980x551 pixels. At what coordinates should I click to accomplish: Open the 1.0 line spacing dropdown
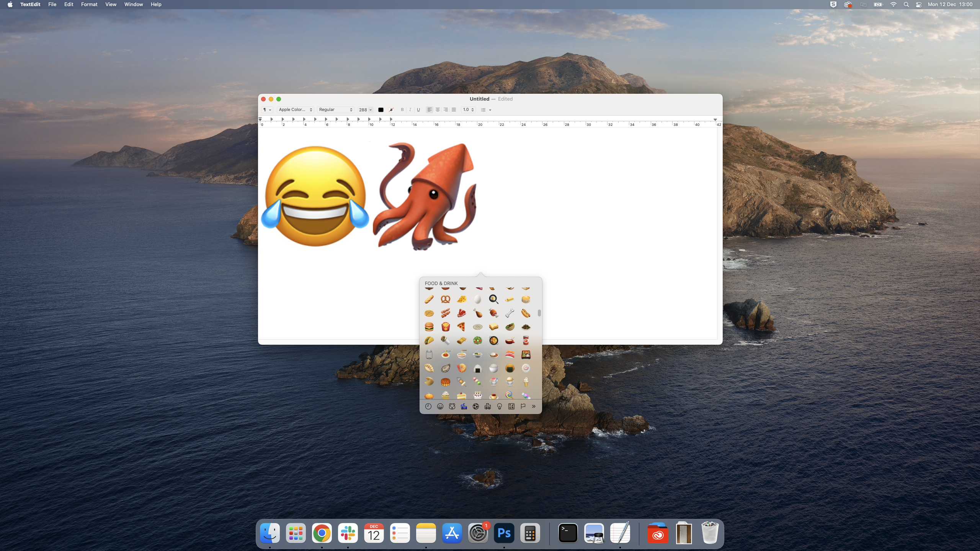(x=468, y=110)
